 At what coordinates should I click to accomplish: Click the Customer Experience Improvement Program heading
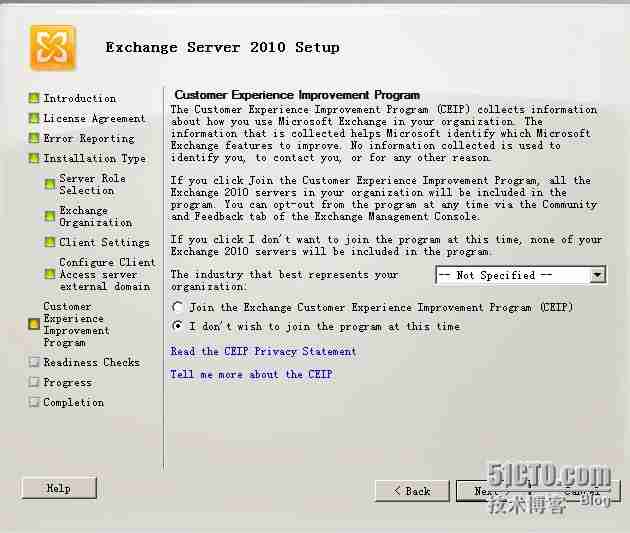pyautogui.click(x=297, y=95)
